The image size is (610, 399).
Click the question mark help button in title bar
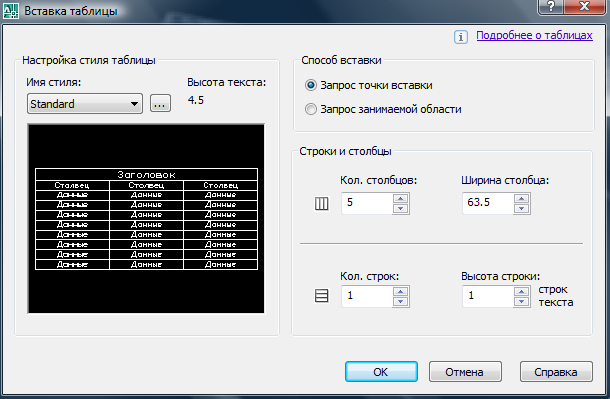pos(550,6)
